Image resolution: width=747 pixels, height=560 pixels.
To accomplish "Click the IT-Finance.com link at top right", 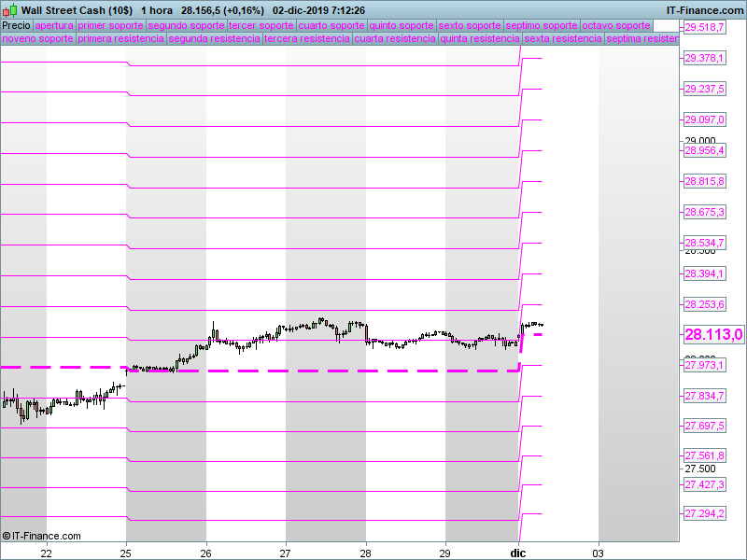I will tap(705, 10).
